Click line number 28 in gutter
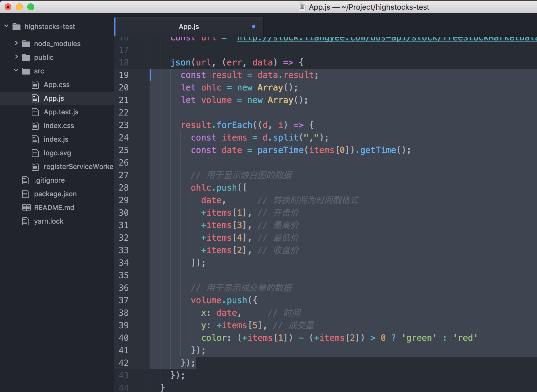Viewport: 537px width, 392px height. pyautogui.click(x=124, y=188)
